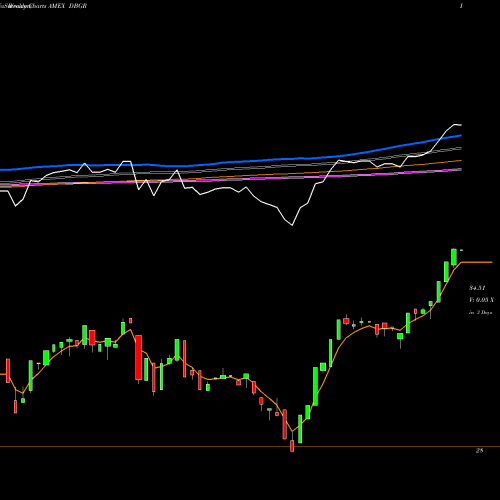Click the "AMEX DBGR" chart title text
This screenshot has height=500, width=500.
67,6
